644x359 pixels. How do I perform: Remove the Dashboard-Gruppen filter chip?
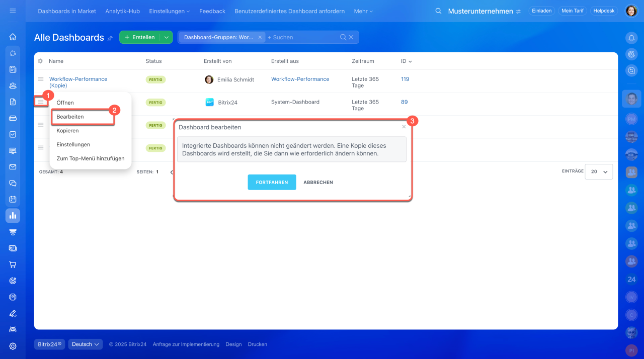coord(260,37)
